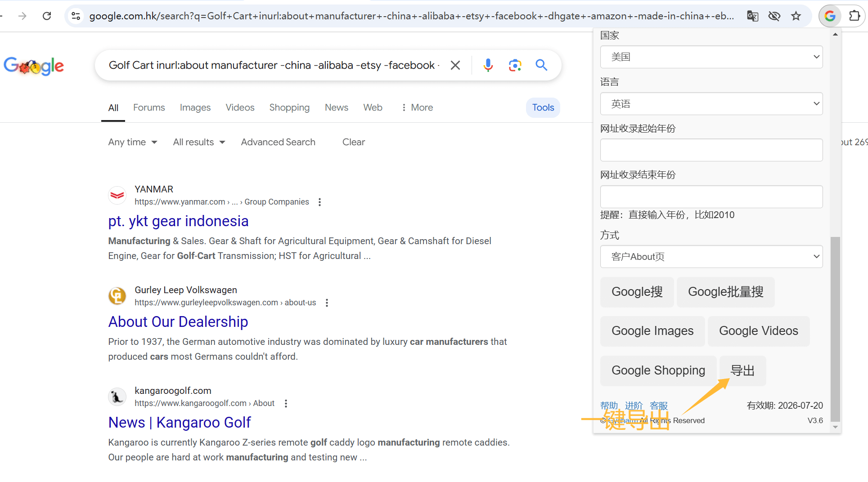This screenshot has width=868, height=482.
Task: Switch to the Web tab
Action: pyautogui.click(x=373, y=107)
